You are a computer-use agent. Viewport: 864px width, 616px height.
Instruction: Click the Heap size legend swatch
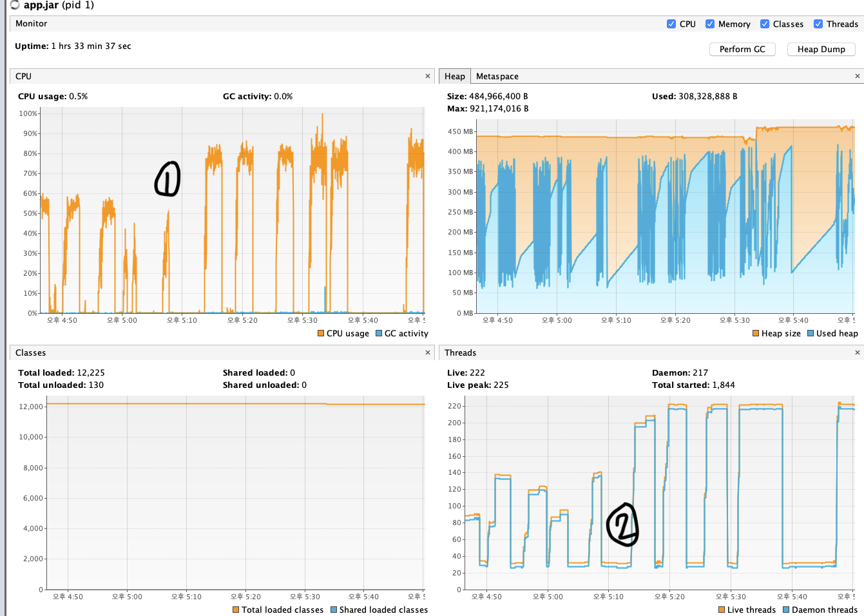[x=756, y=333]
